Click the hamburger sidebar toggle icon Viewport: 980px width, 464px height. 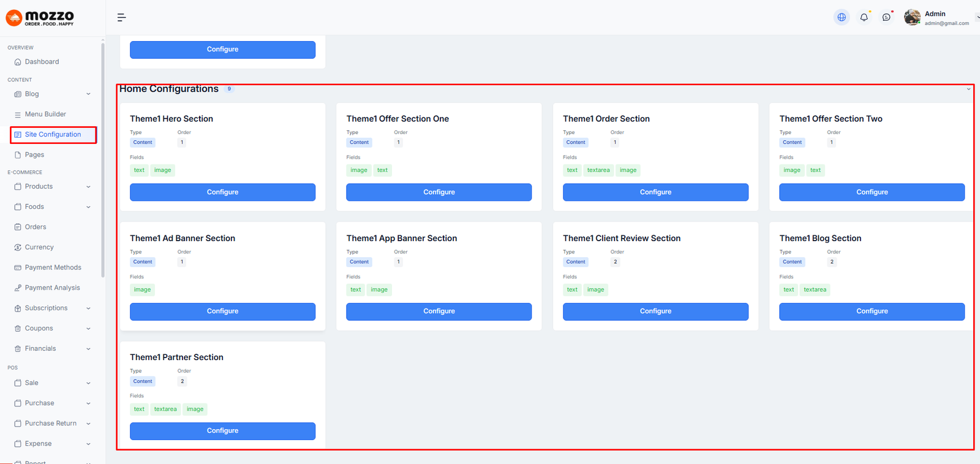121,18
